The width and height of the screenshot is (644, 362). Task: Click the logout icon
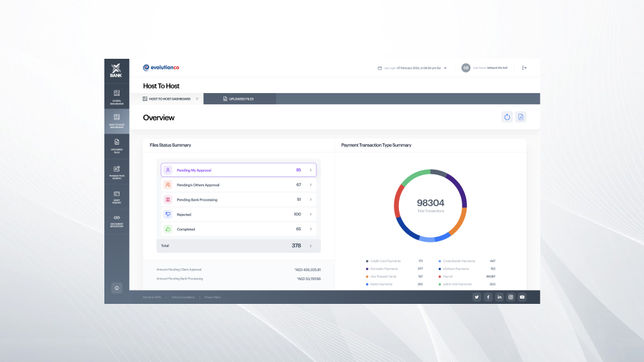pos(524,67)
